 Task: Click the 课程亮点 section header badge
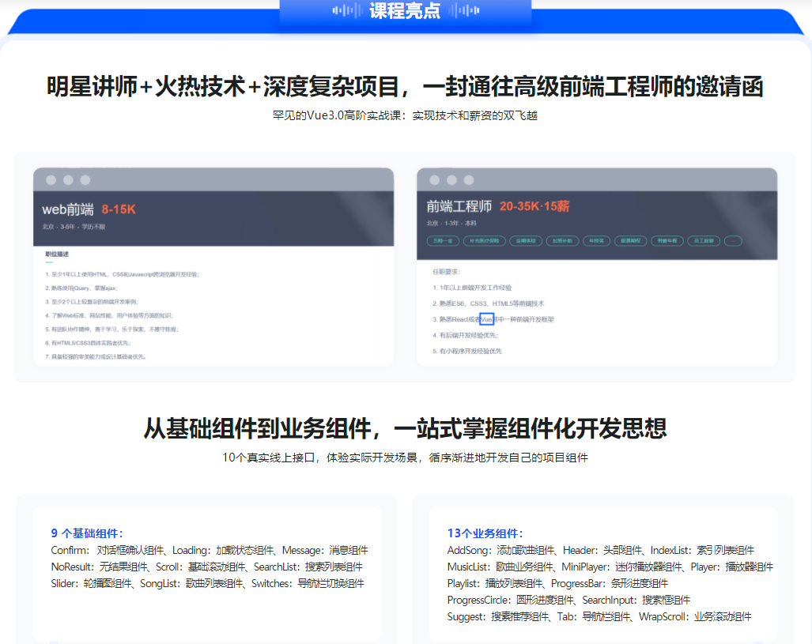[406, 12]
